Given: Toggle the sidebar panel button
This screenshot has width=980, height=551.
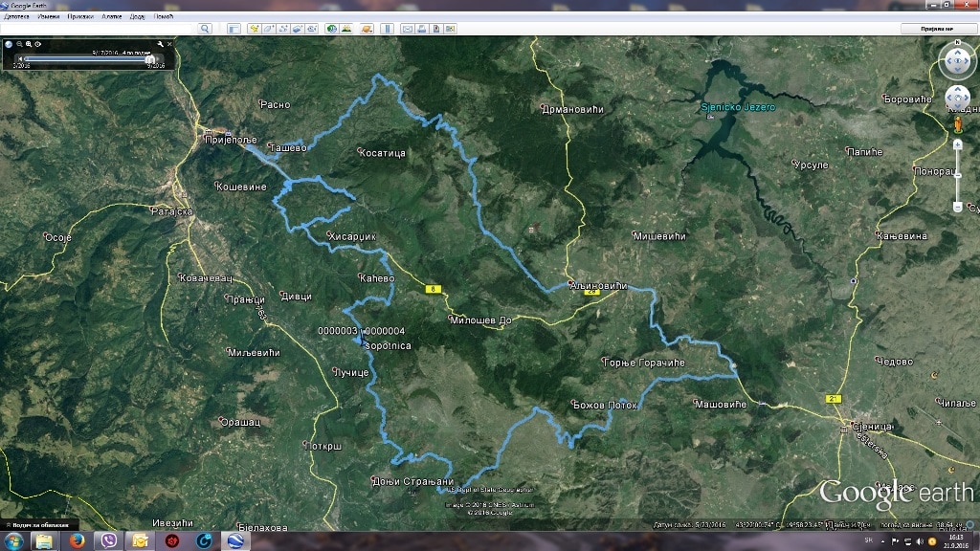Looking at the screenshot, I should click(234, 29).
